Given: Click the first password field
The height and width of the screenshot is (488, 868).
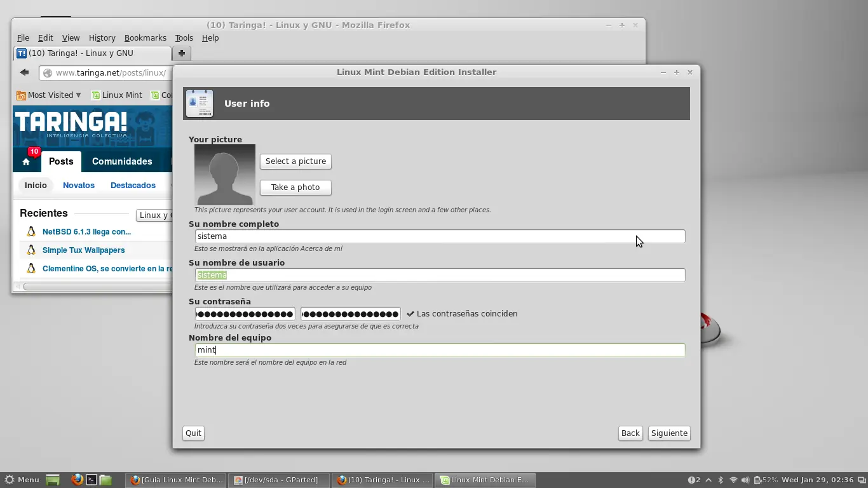Looking at the screenshot, I should point(245,314).
